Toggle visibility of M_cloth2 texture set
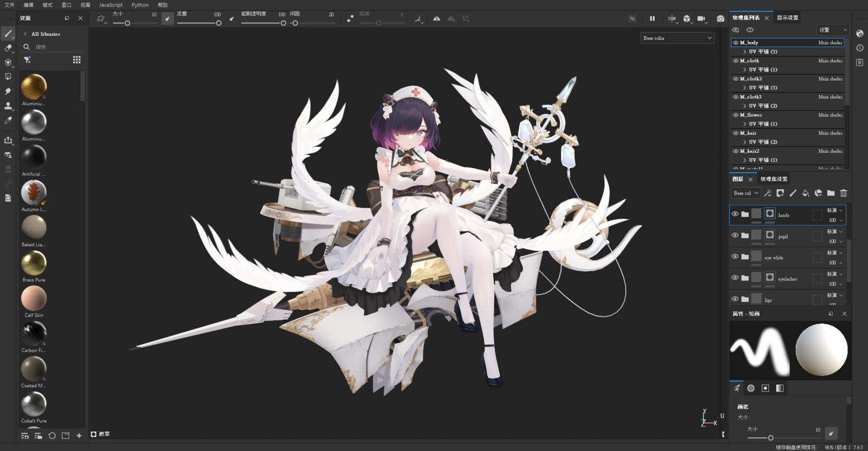Screen dimensions: 868x451 (x=736, y=79)
